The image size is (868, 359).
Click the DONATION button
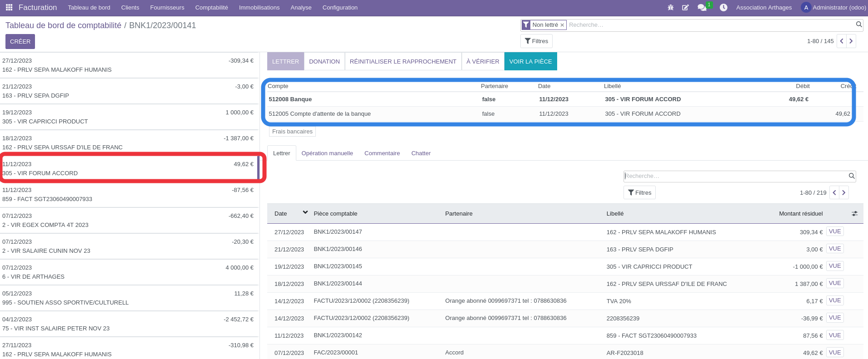324,61
